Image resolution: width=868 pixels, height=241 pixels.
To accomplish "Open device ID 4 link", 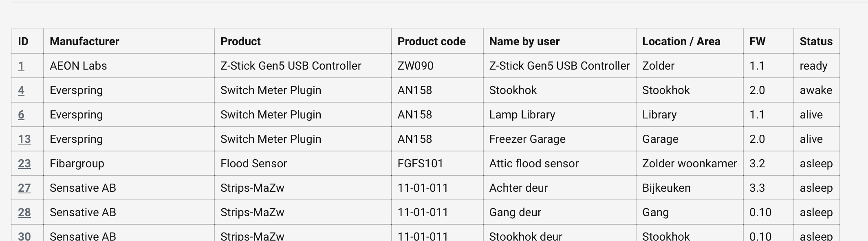I will click(21, 90).
